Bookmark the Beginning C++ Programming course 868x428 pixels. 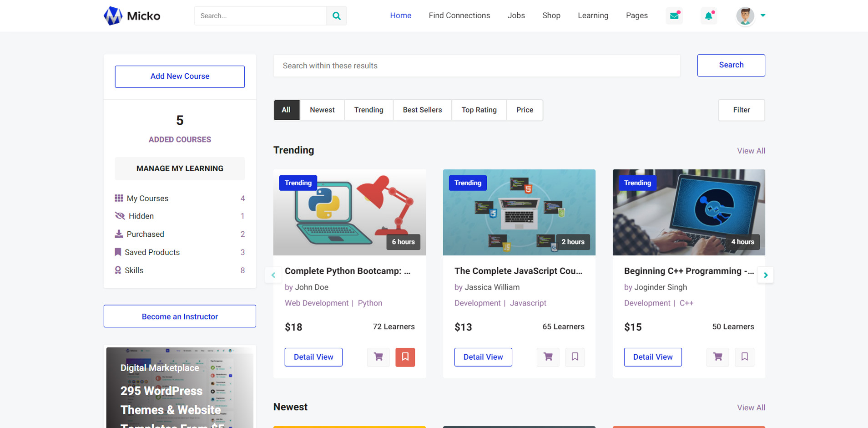[x=744, y=357]
